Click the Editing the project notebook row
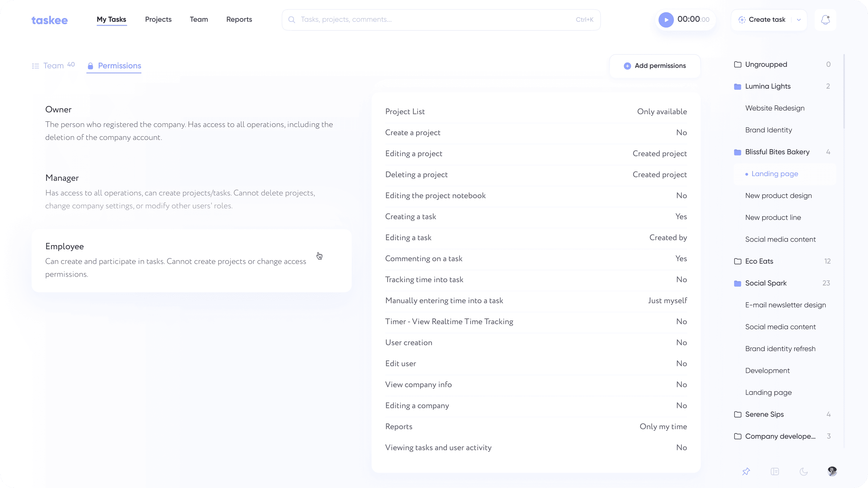The height and width of the screenshot is (488, 868). [x=536, y=196]
